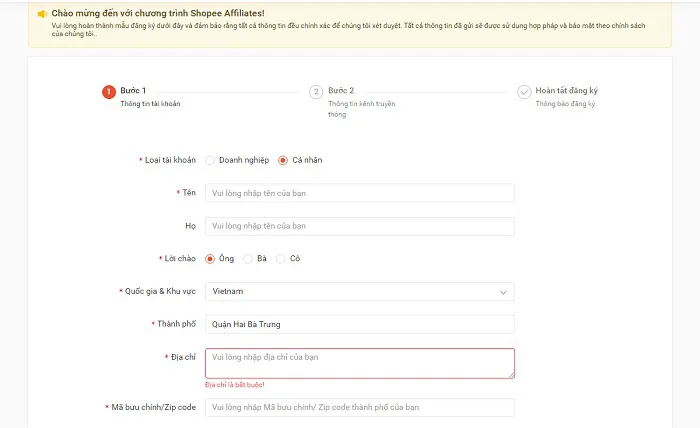Click the step 1 circle icon

108,92
